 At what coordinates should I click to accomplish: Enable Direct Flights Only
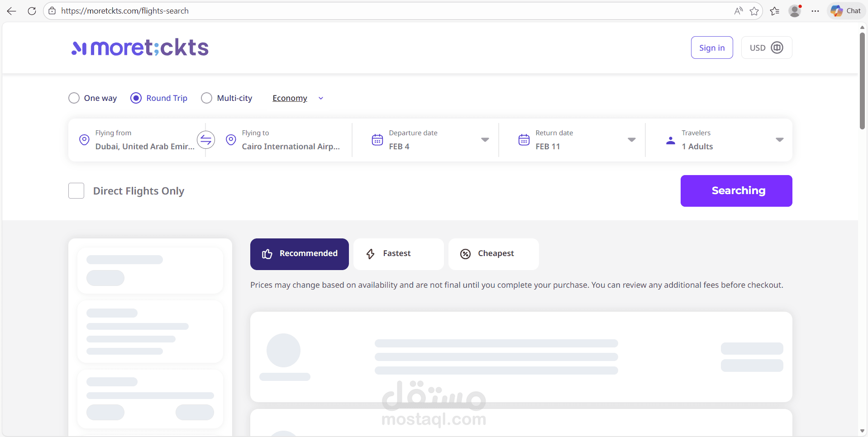pos(76,190)
